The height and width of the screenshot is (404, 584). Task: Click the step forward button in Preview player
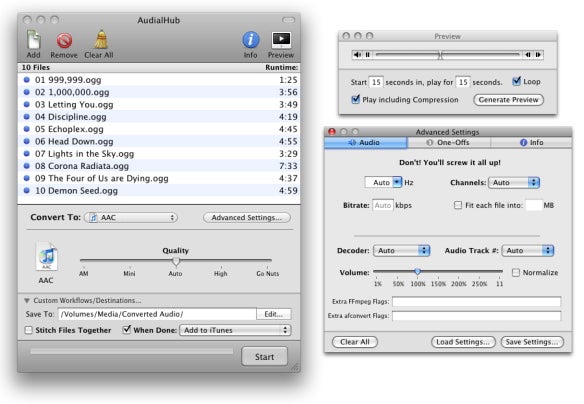538,55
